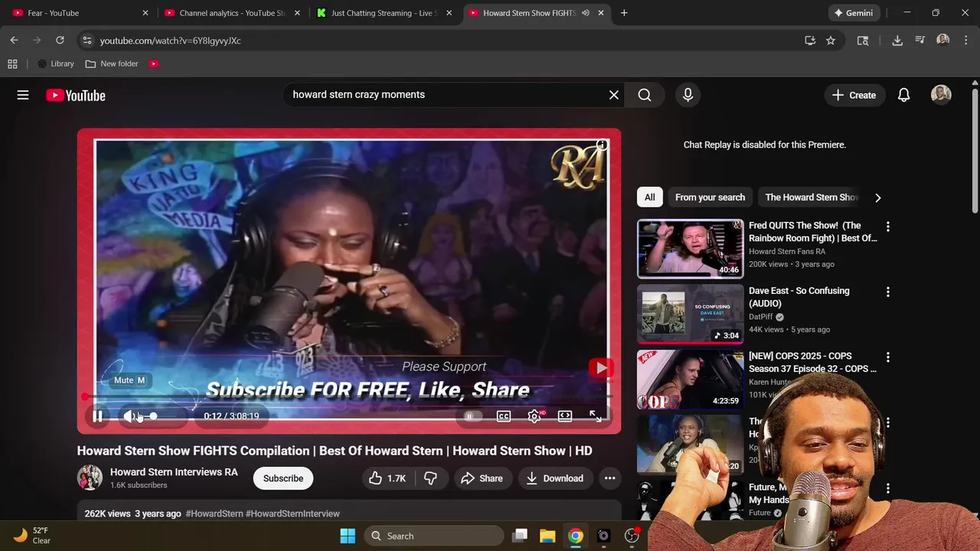Download the video with the Download button

pos(555,478)
